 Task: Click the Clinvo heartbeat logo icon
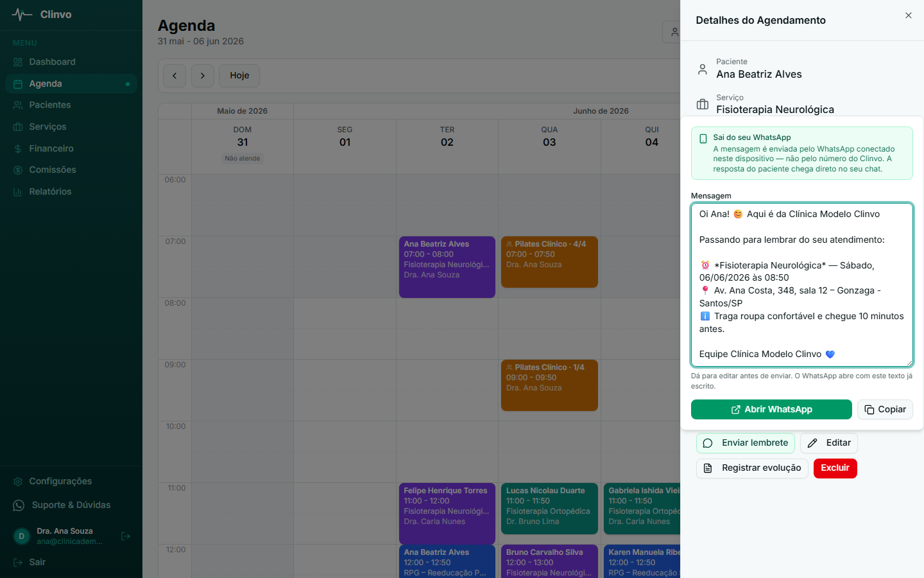22,14
